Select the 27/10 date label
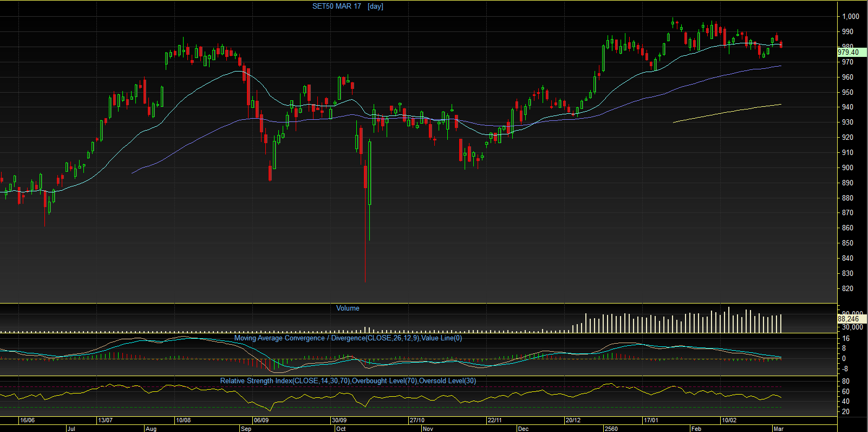This screenshot has width=868, height=432. coord(417,421)
